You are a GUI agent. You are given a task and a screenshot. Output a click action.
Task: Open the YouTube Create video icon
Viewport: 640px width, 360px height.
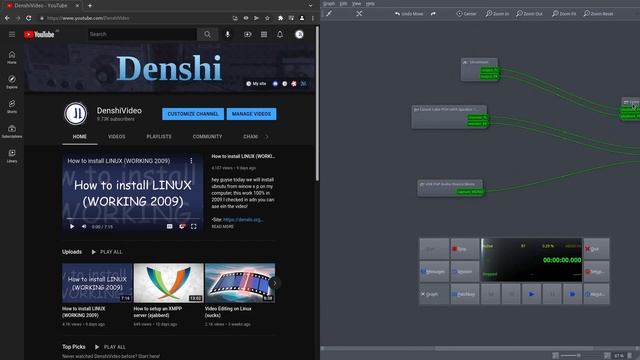[x=247, y=34]
